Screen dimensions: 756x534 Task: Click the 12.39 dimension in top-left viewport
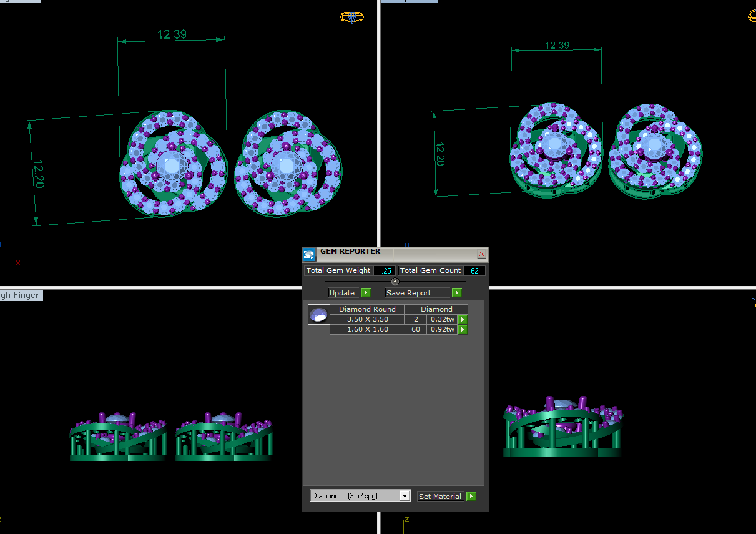click(172, 35)
